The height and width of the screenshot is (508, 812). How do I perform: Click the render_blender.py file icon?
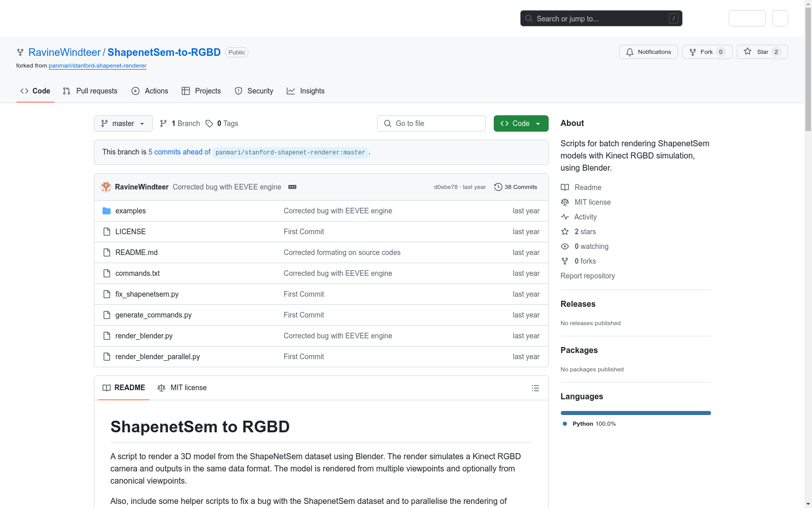(107, 336)
